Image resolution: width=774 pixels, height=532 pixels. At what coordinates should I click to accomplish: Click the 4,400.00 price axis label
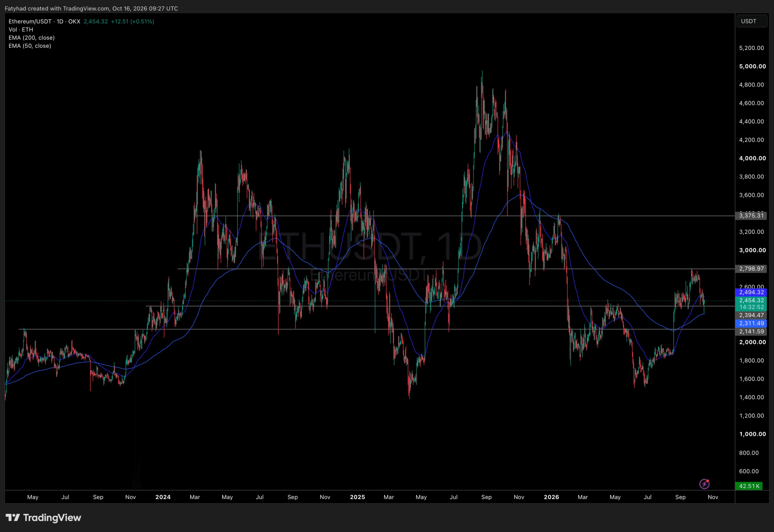coord(751,122)
